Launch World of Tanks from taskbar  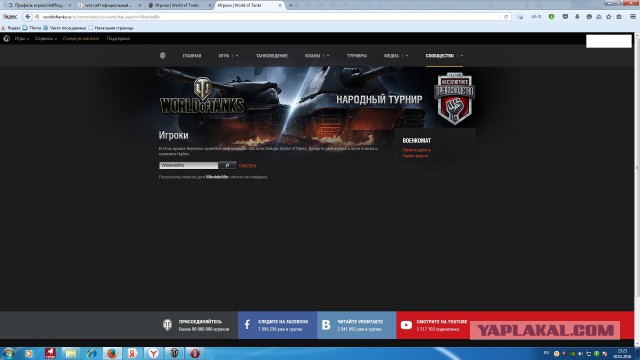(174, 353)
